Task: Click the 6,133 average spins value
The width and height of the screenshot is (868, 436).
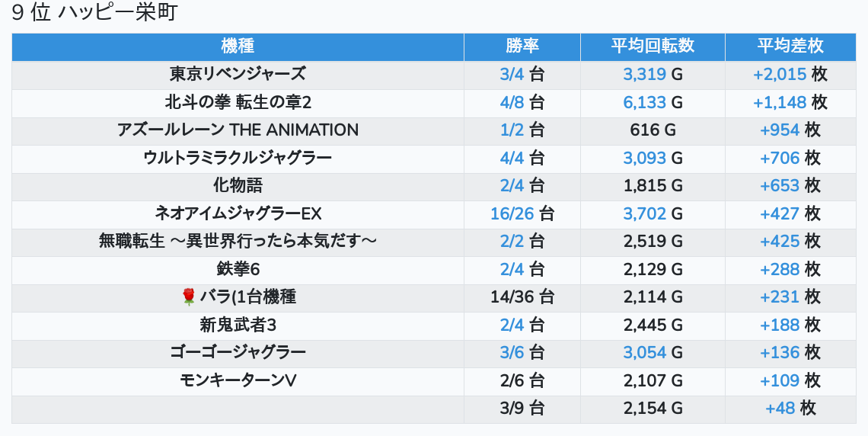Action: 644,102
